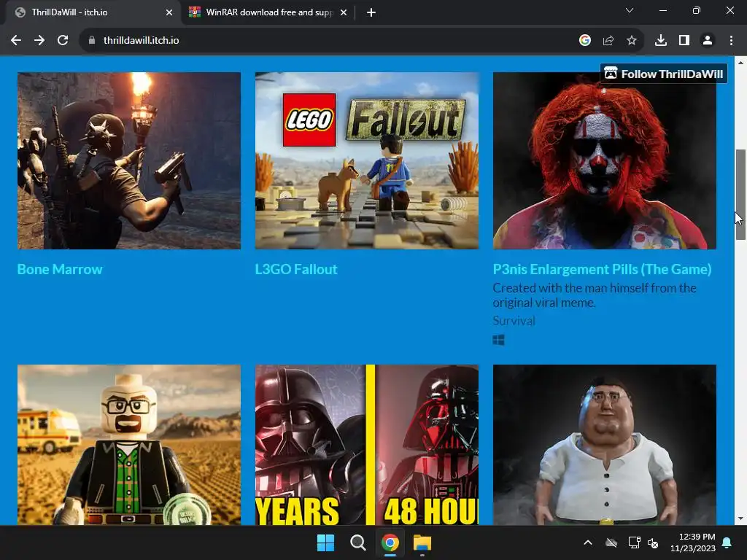Open the Bone Marrow title link
The width and height of the screenshot is (747, 560).
click(60, 270)
